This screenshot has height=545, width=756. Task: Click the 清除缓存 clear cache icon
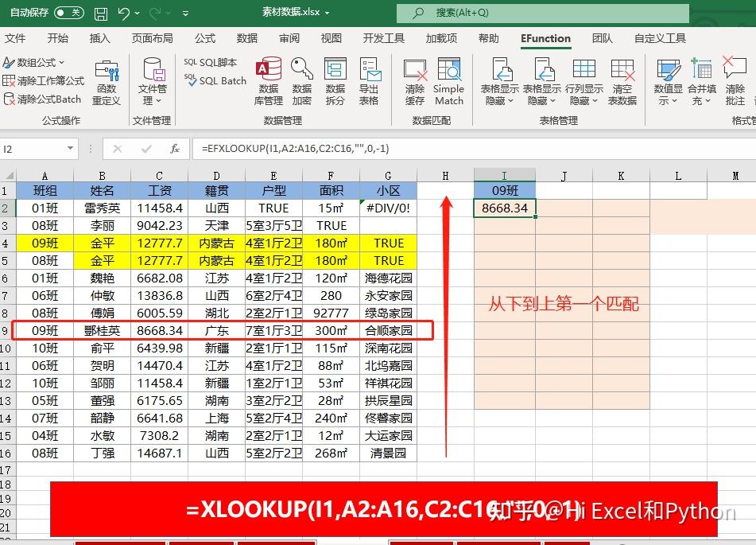(x=414, y=80)
